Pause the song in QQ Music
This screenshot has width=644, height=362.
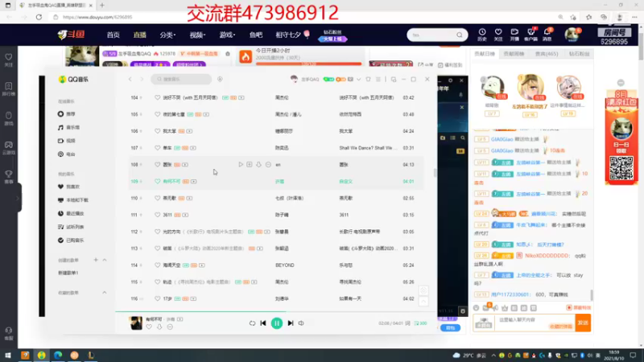point(277,323)
